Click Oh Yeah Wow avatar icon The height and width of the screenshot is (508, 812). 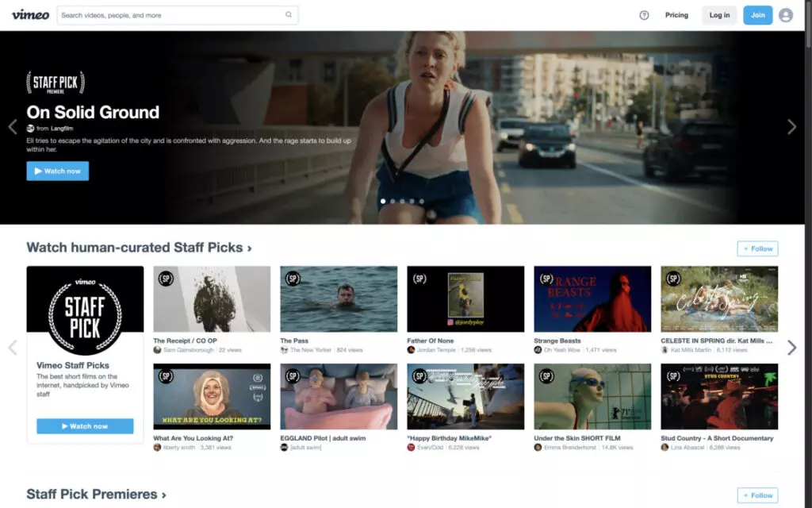pos(538,350)
